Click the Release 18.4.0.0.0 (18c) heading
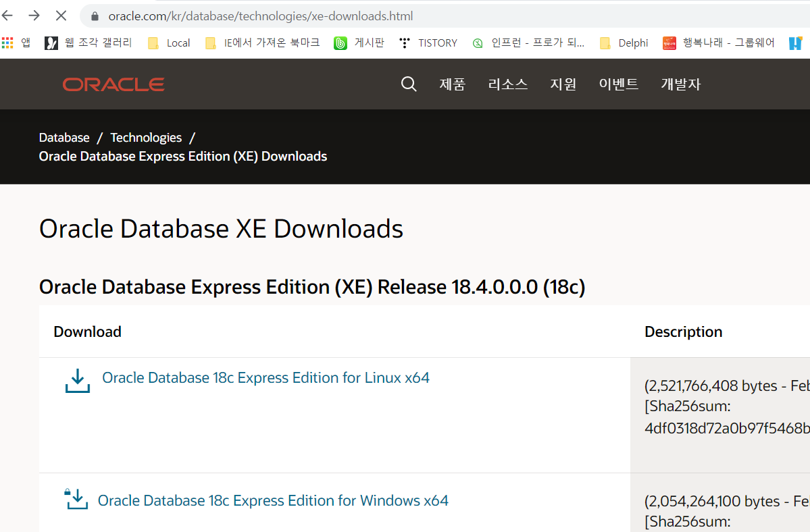This screenshot has height=532, width=810. 312,287
